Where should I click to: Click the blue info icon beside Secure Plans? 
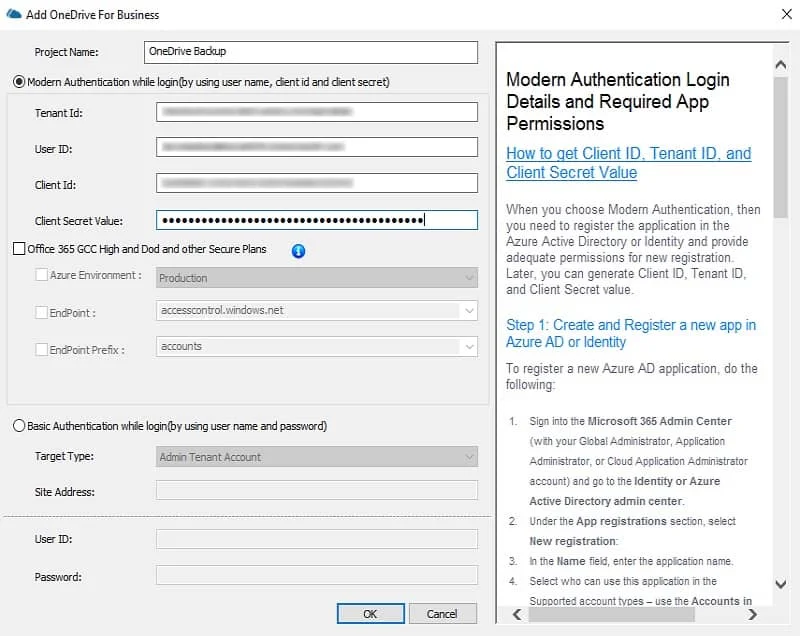298,250
